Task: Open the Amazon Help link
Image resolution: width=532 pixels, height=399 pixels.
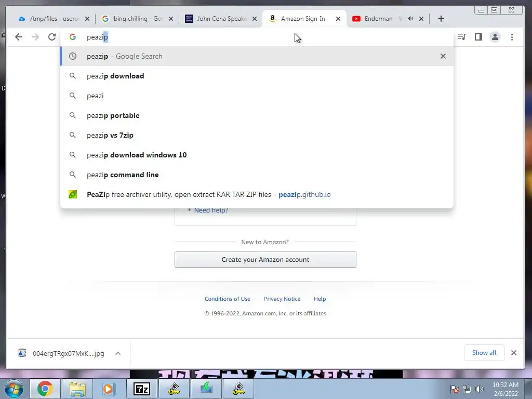Action: coord(320,299)
